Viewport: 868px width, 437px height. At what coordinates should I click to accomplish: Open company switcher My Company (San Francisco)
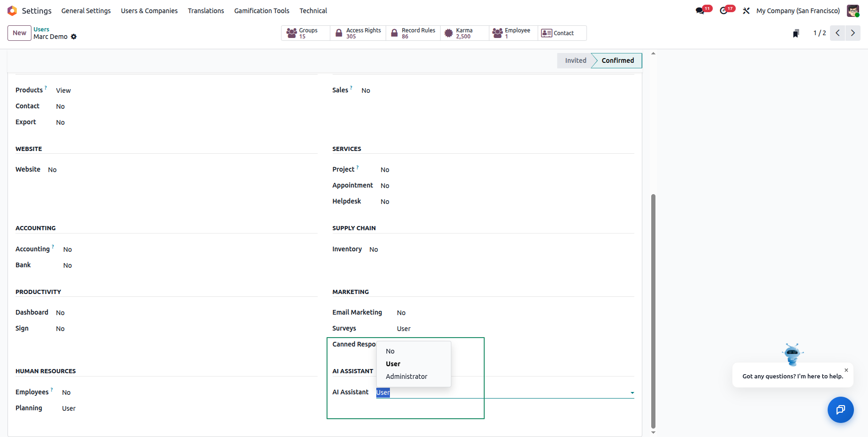(798, 10)
